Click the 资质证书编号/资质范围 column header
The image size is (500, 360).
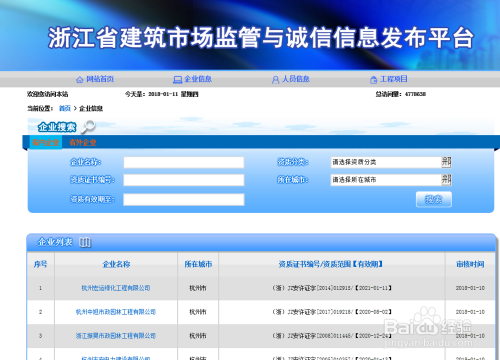coord(331,264)
